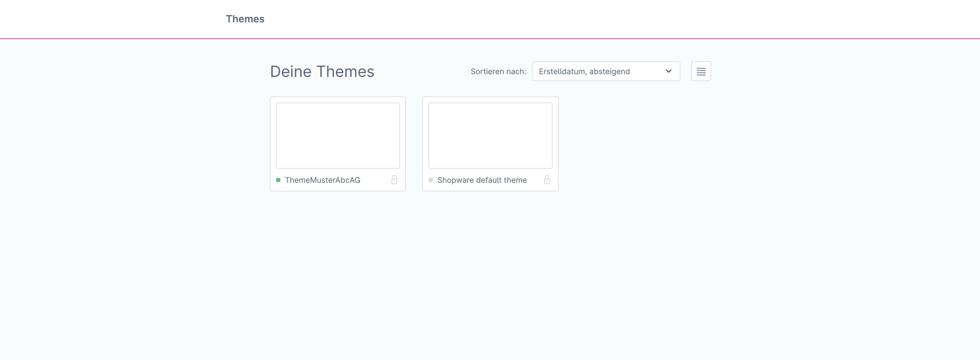Click the green active status dot of ThemeMusterAbcAG

278,180
